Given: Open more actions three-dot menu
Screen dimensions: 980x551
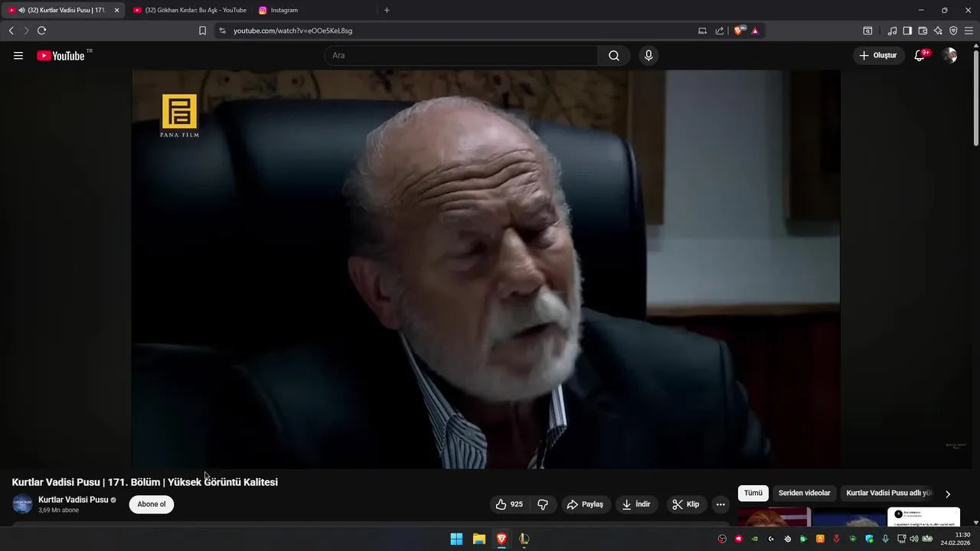Looking at the screenshot, I should pyautogui.click(x=720, y=504).
